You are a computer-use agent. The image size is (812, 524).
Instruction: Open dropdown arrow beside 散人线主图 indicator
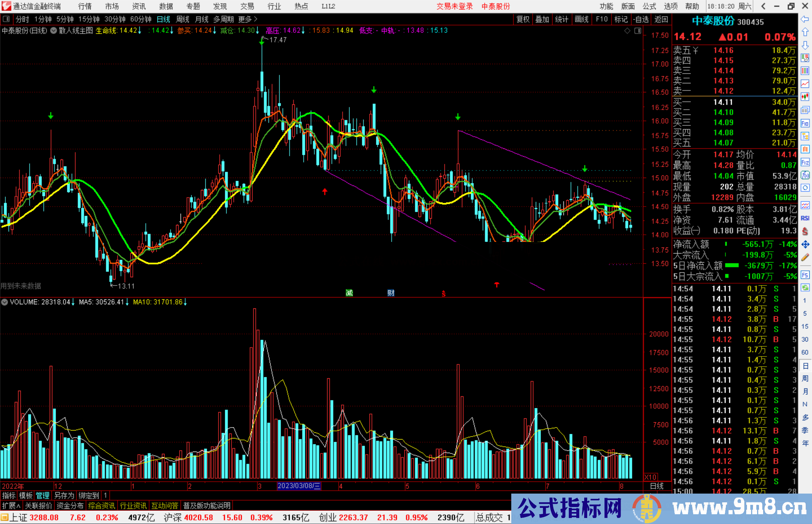pos(54,31)
